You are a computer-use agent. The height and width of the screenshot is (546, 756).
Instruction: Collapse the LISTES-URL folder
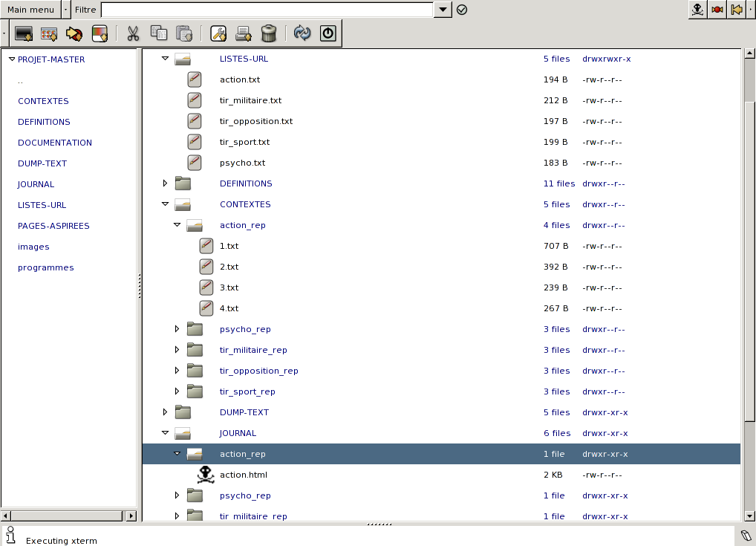tap(166, 58)
